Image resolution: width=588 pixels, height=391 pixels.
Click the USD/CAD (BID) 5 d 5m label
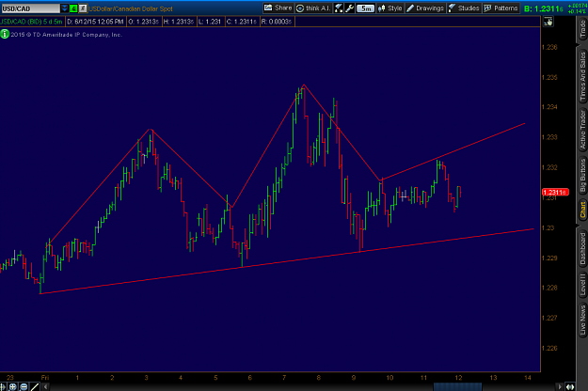[31, 22]
